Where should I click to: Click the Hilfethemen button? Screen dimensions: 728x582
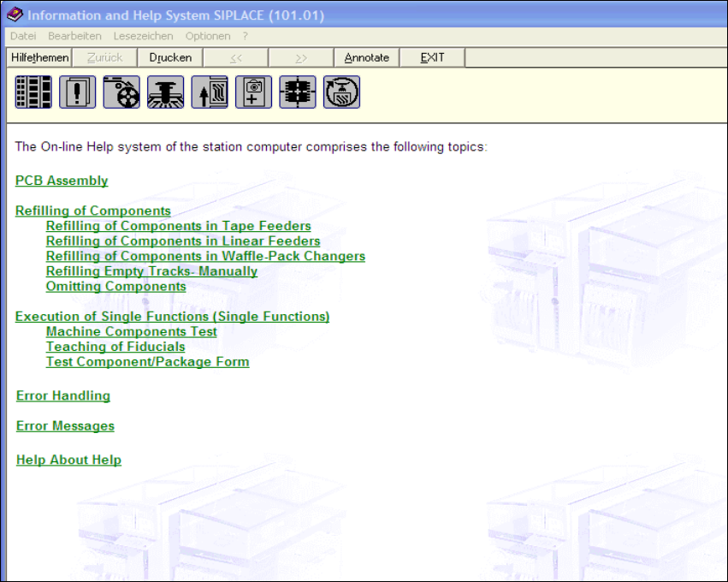tap(39, 57)
